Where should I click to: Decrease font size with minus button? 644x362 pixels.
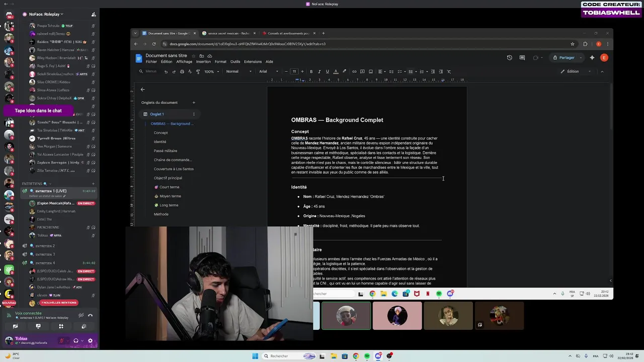coord(286,71)
